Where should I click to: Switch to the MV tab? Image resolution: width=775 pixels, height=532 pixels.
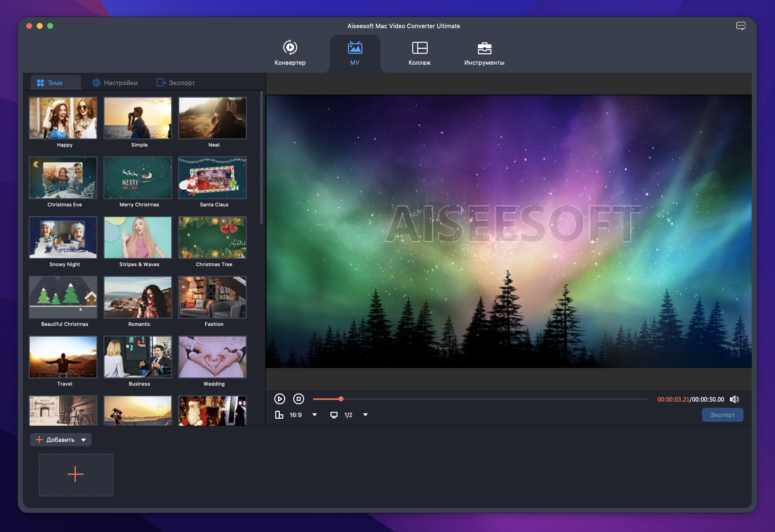coord(355,53)
